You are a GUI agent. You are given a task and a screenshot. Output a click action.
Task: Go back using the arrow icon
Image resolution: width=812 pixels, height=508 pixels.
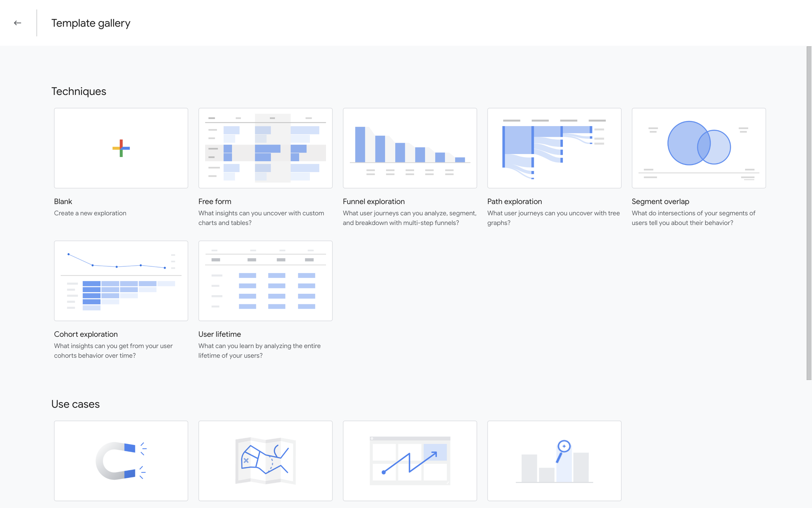pyautogui.click(x=18, y=22)
